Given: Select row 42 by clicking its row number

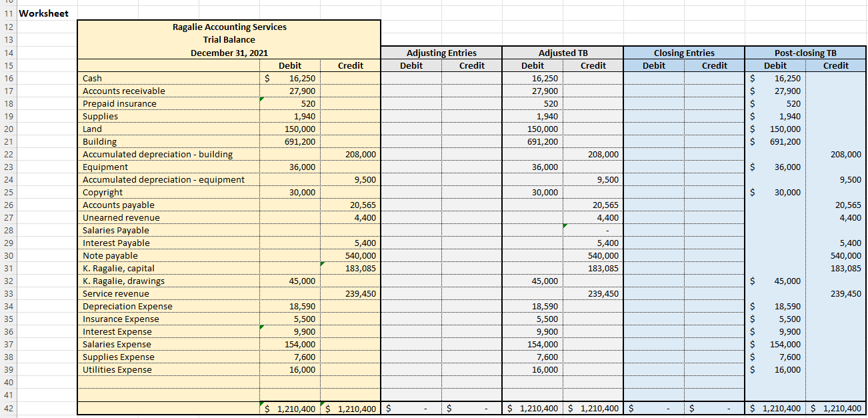Looking at the screenshot, I should (7, 408).
